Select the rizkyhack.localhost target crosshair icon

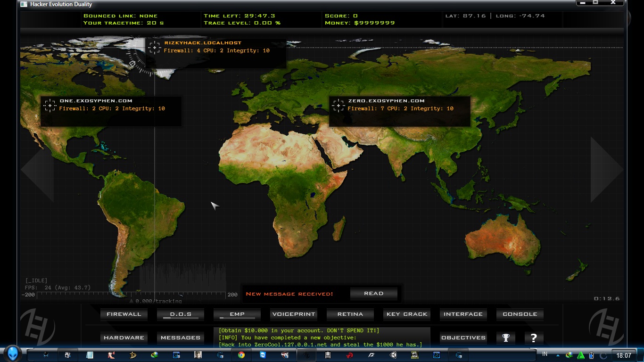(154, 48)
